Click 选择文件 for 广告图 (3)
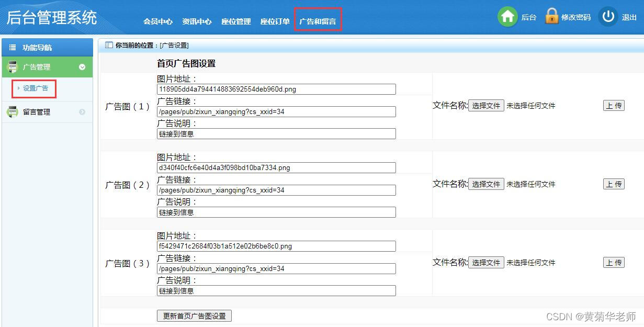This screenshot has height=327, width=644. (x=486, y=263)
